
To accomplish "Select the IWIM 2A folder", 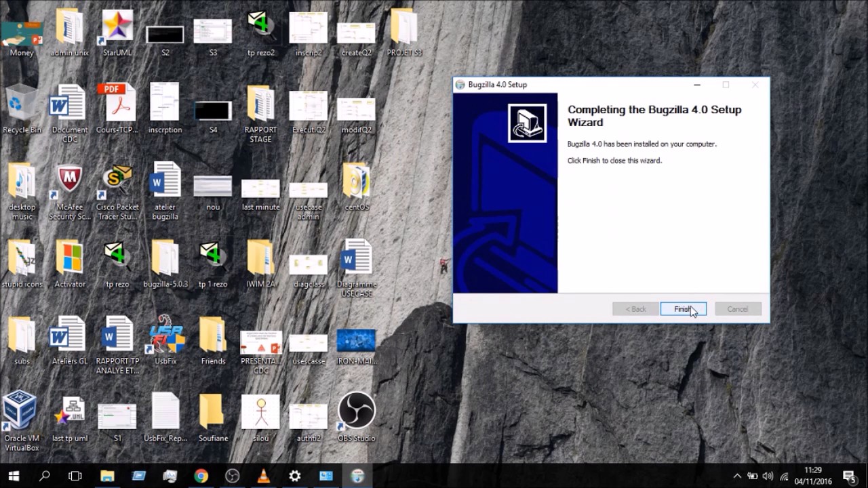I will coord(261,264).
